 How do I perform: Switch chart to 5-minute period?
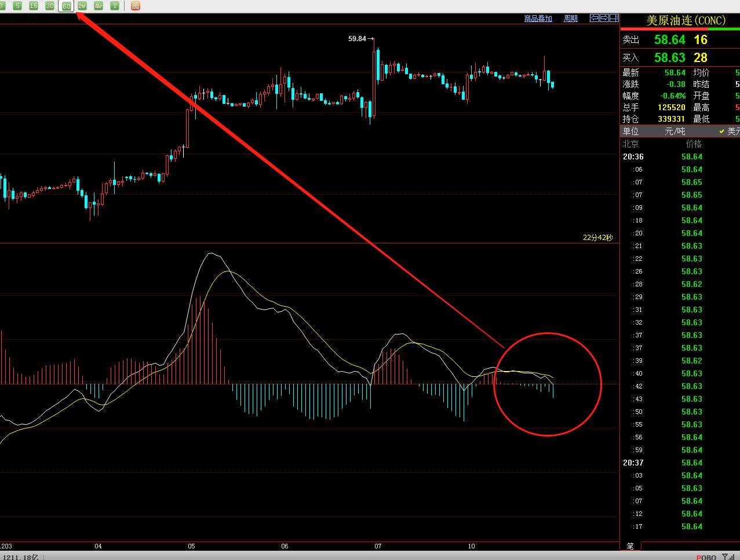[x=17, y=6]
